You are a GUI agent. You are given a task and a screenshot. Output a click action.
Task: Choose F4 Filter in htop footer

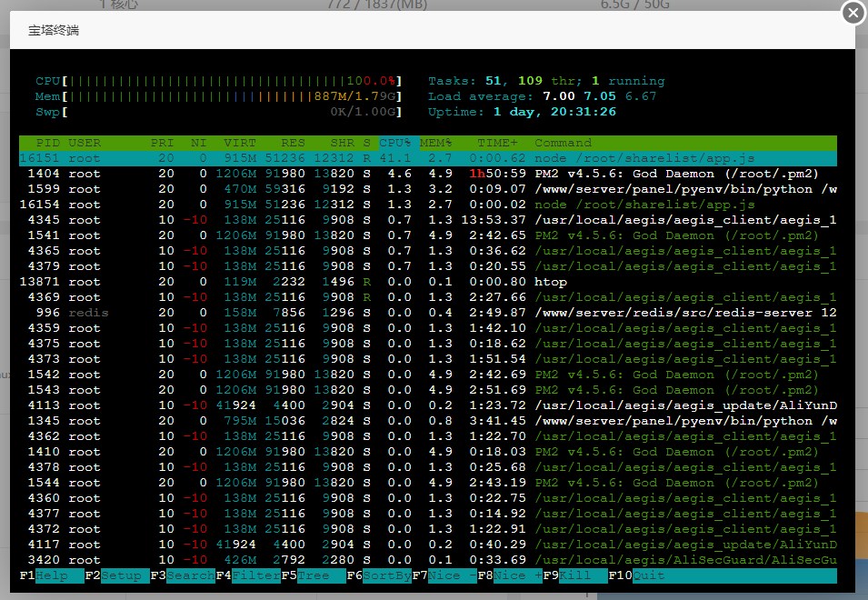point(248,575)
